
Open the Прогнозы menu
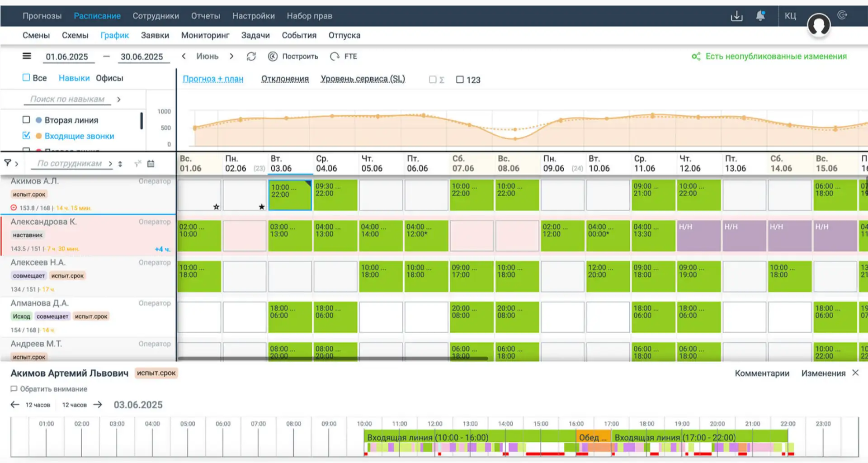coord(42,16)
